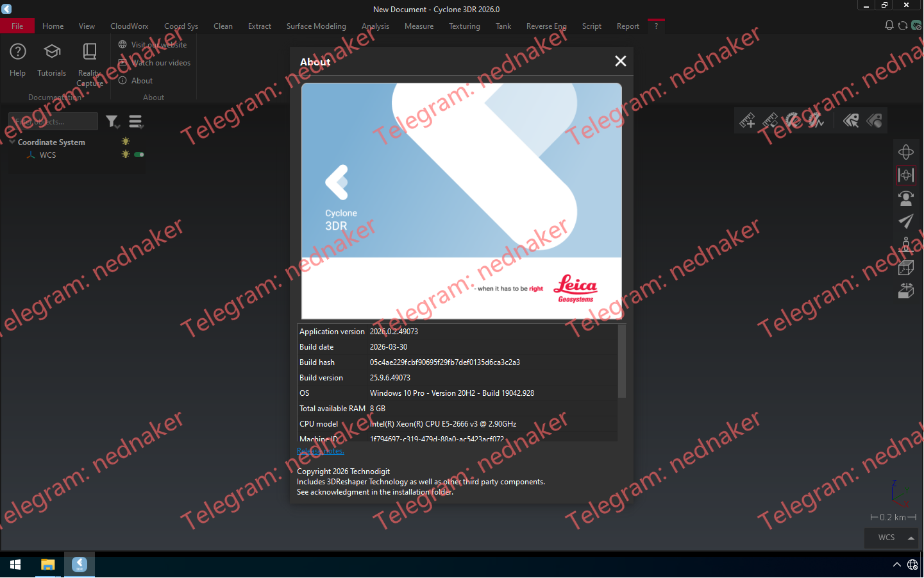Click the add measurement ruler icon
Viewport: 924px width, 578px height.
coord(747,120)
